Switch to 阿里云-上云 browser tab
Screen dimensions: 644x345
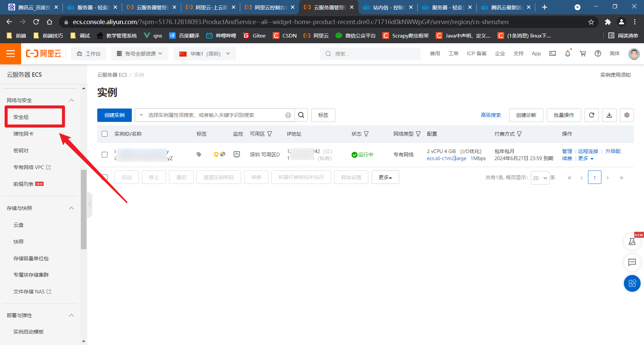click(211, 7)
